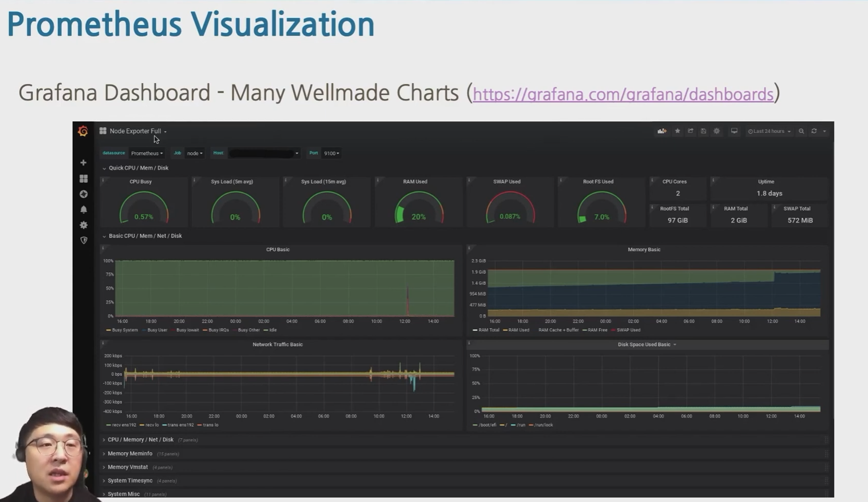Star the dashboard as favorite
The image size is (868, 502).
(677, 131)
